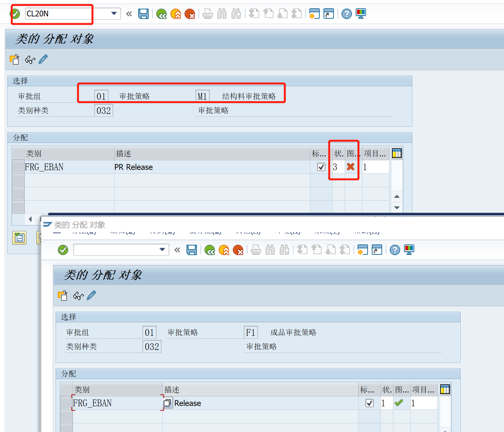Uncheck the checkbox in the lower FRG_EBAN row
This screenshot has height=432, width=504.
[369, 403]
